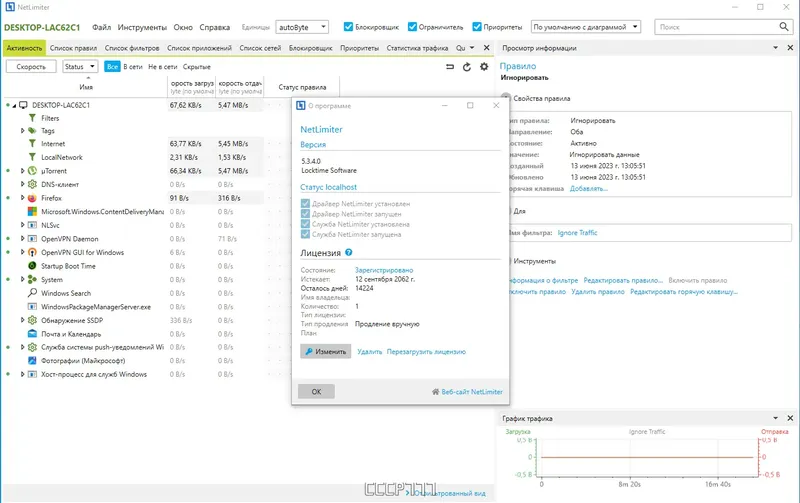
Task: Toggle the Приоритеты checkbox in the top bar
Action: click(x=477, y=27)
